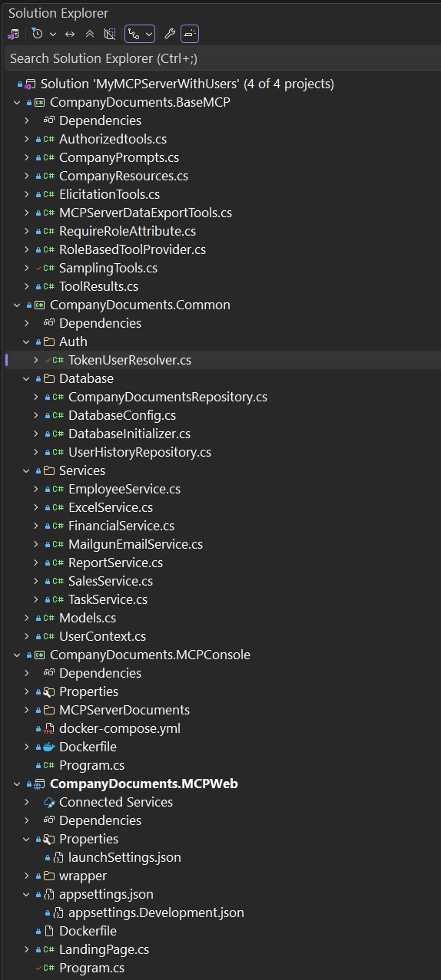Click the Switch Views solution icon in toolbar
Viewport: 441px width, 980px height.
click(x=13, y=34)
